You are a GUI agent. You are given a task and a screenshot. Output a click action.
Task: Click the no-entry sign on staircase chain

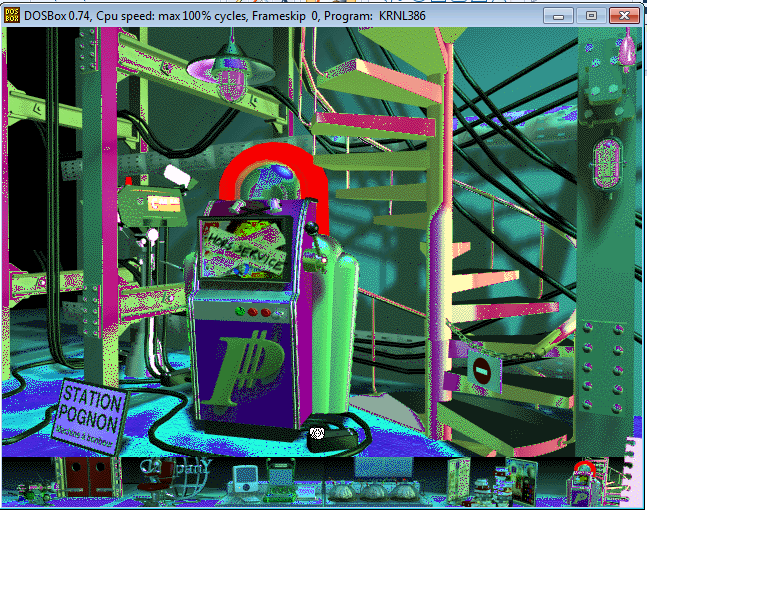(482, 371)
